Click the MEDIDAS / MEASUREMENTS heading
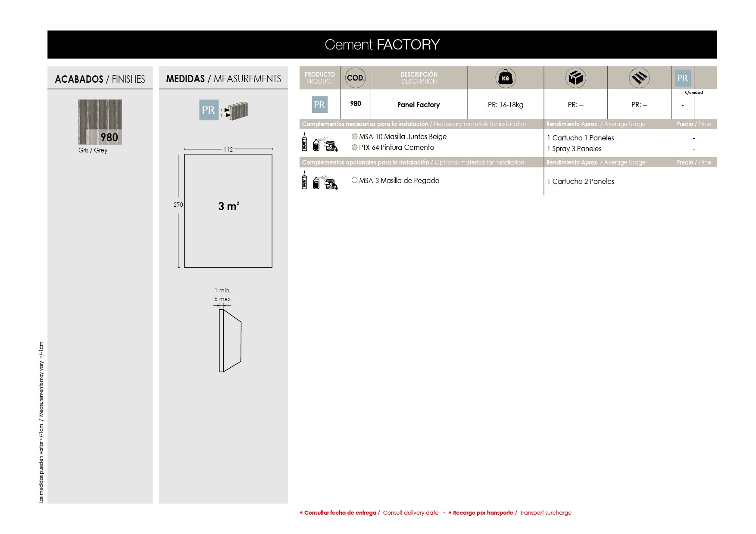This screenshot has width=756, height=534. click(223, 79)
